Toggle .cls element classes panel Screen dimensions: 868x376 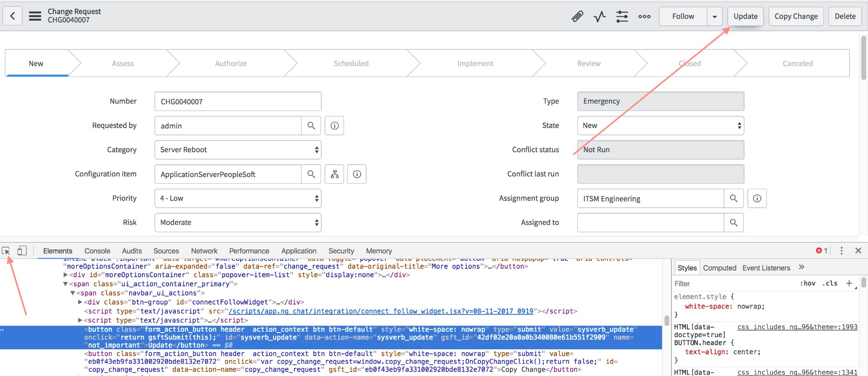[x=830, y=283]
